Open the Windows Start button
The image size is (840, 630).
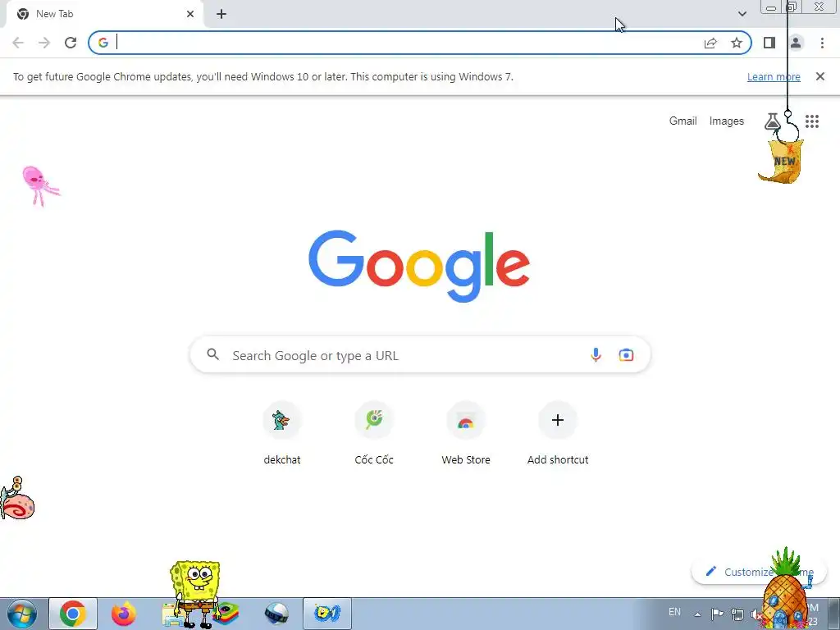pos(22,614)
